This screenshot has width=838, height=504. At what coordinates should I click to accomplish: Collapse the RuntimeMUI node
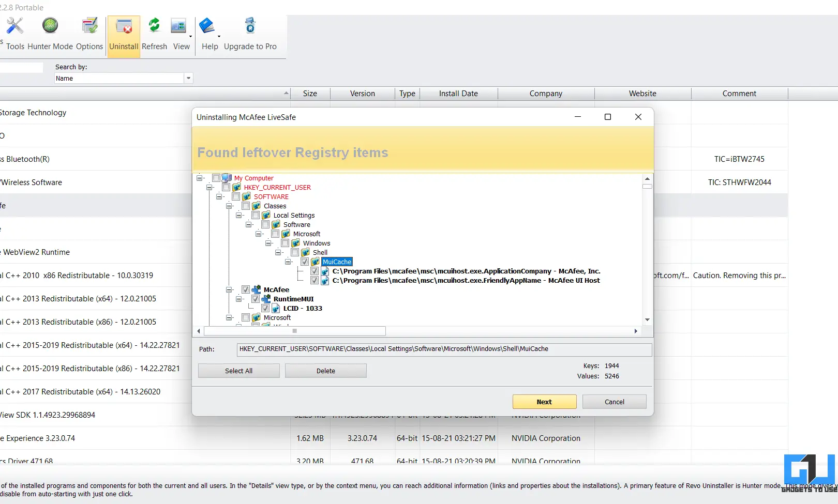238,299
